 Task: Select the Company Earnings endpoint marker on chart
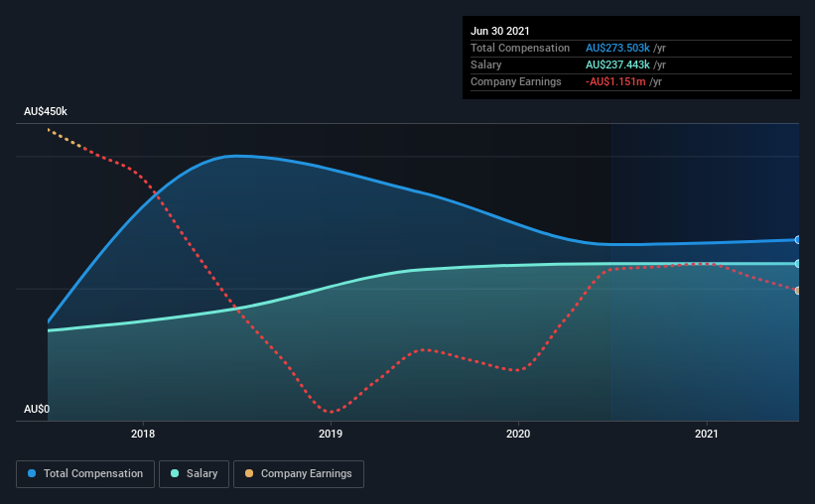pyautogui.click(x=797, y=291)
